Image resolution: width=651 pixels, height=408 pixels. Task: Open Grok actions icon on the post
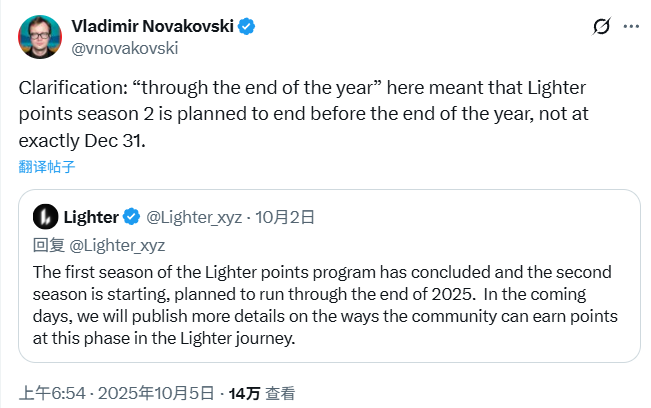(602, 27)
